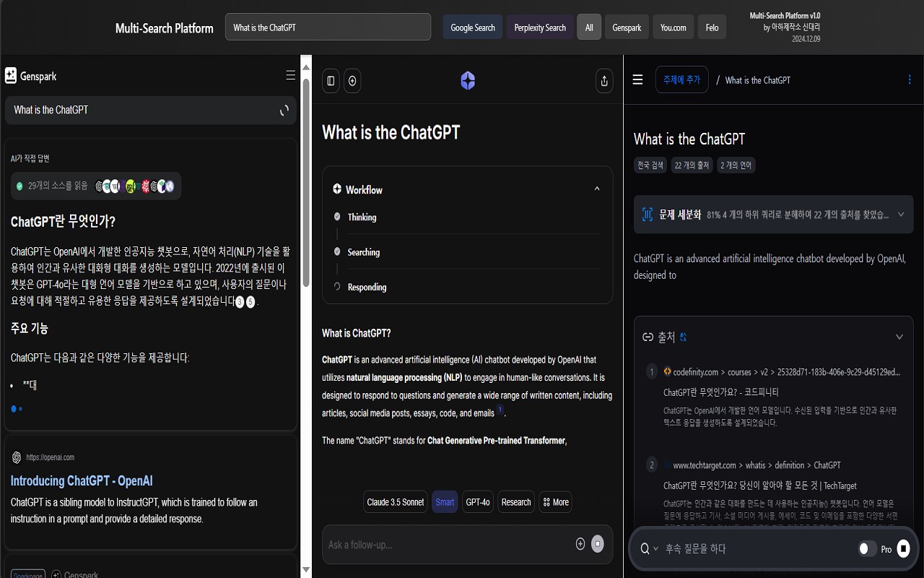Screen dimensions: 924x578
Task: Click the 문제 세분화 icon
Action: pos(648,214)
